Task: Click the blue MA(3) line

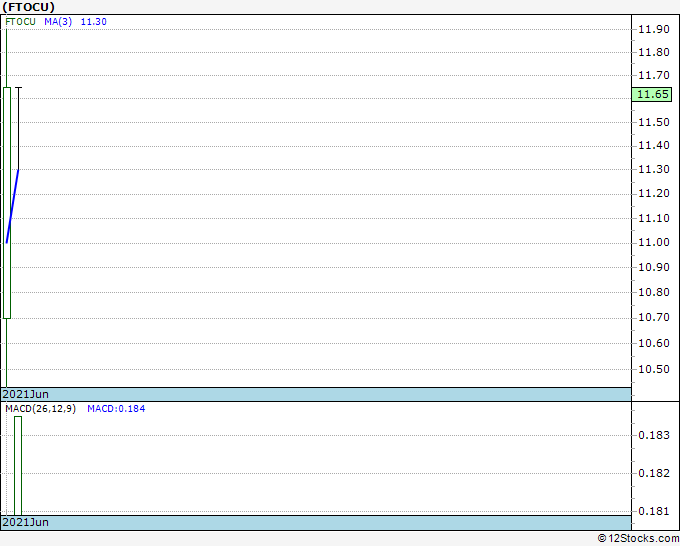Action: (12, 206)
